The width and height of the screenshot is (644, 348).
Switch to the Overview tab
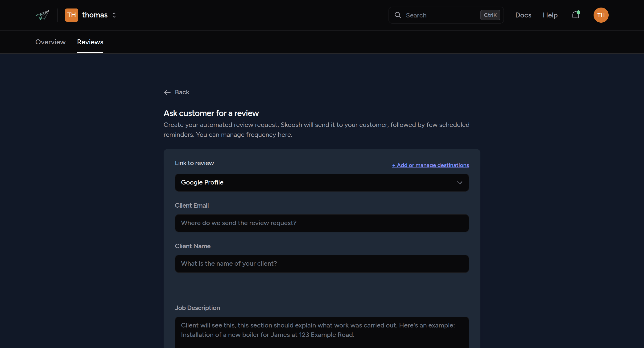point(50,42)
